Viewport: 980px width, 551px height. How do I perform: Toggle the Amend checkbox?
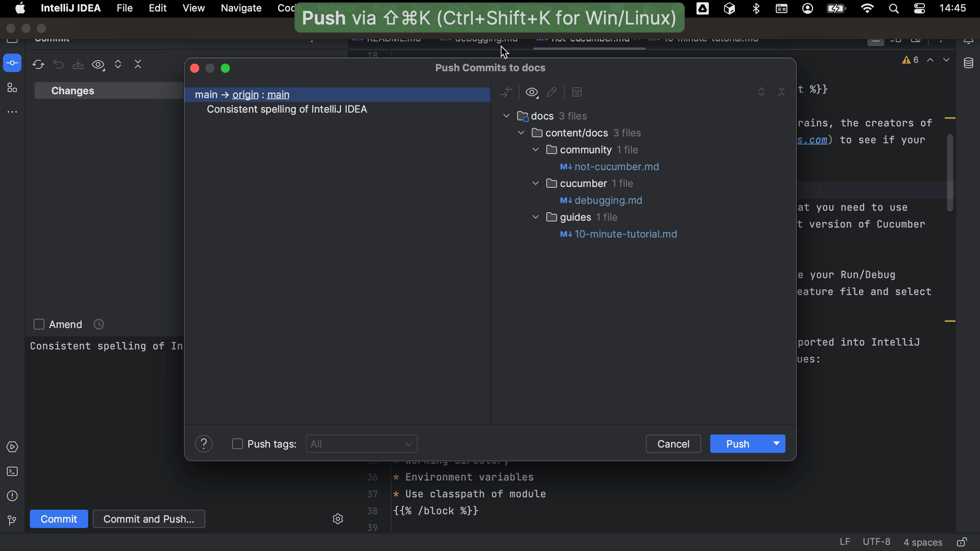tap(39, 324)
